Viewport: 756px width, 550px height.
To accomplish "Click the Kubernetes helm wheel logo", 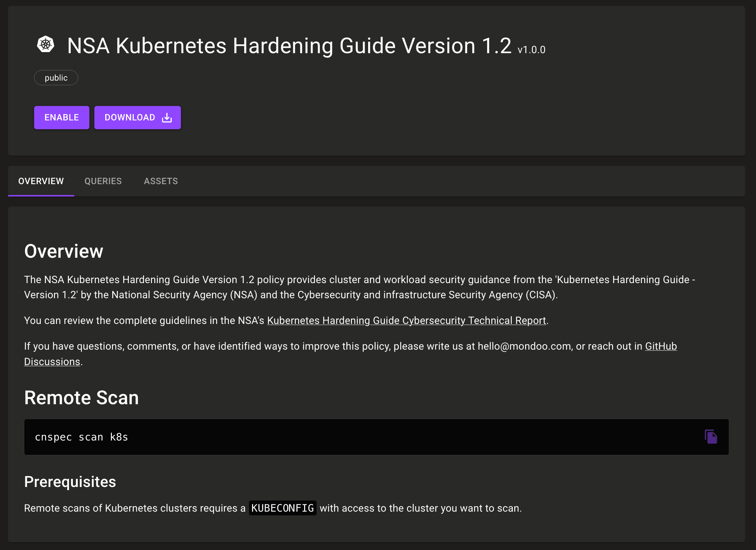I will click(46, 45).
